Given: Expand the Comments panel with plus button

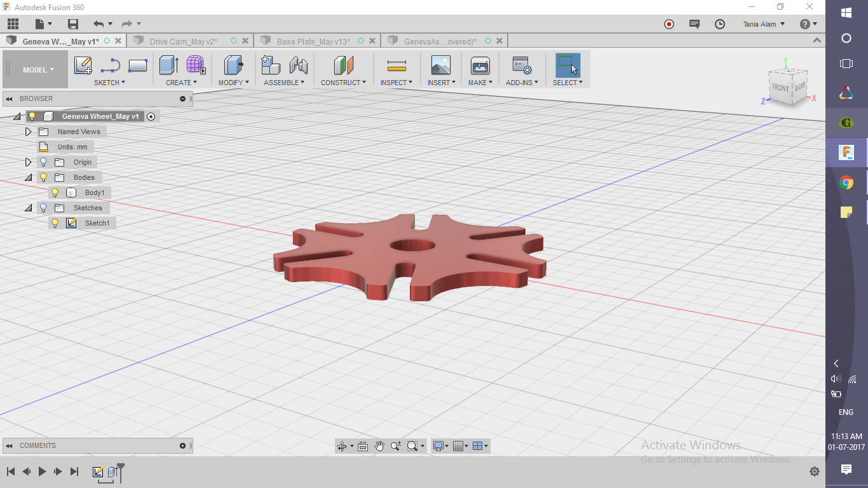Looking at the screenshot, I should point(183,445).
